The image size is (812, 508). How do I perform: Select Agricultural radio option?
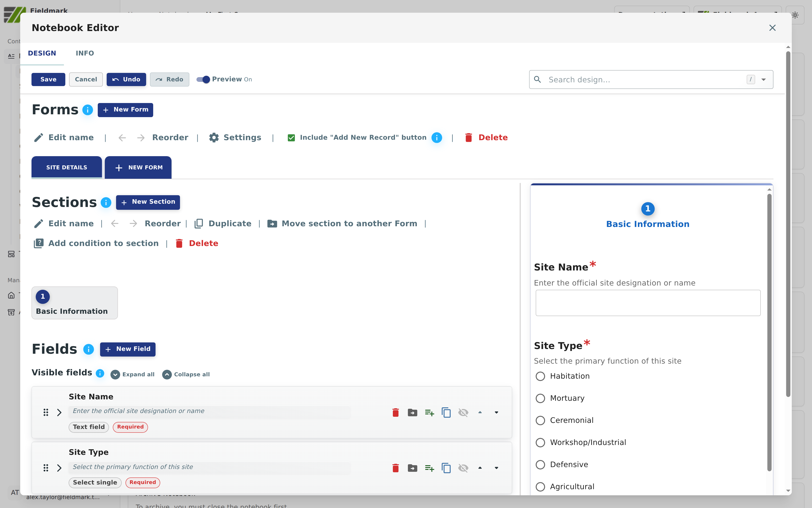(x=540, y=487)
